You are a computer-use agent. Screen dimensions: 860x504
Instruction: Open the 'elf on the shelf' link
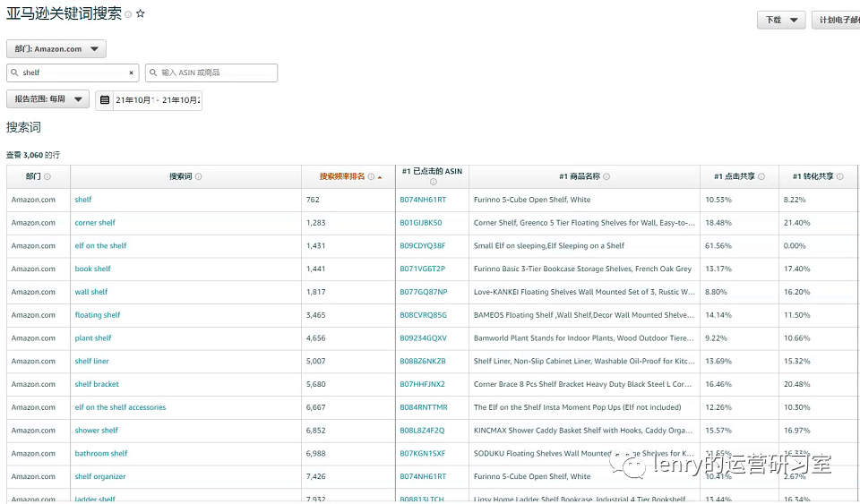pyautogui.click(x=100, y=245)
